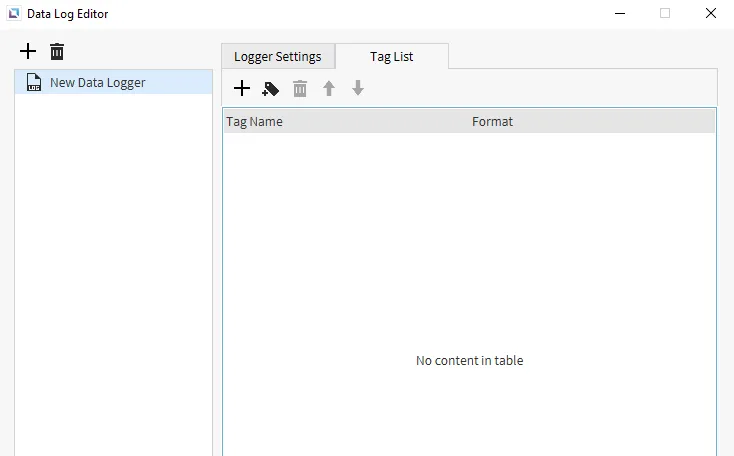Open the tag browser icon
Screen dimensions: 734x456
pyautogui.click(x=270, y=89)
